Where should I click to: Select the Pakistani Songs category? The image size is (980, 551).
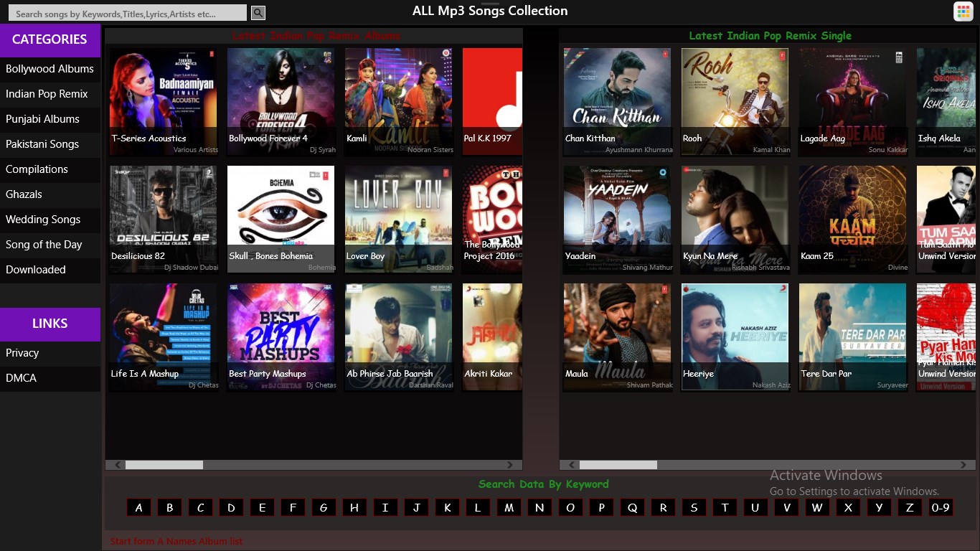pyautogui.click(x=50, y=144)
